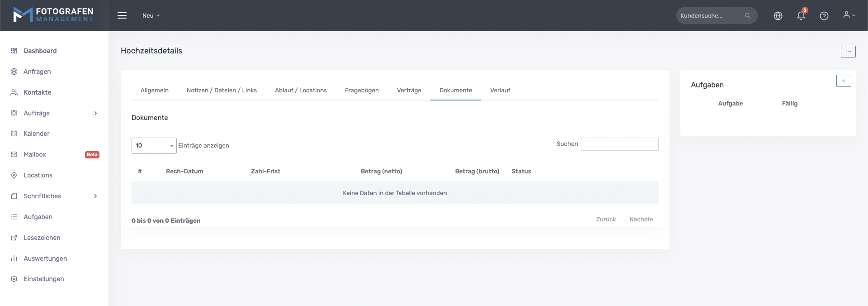The height and width of the screenshot is (306, 868).
Task: Expand the Schriftliches sidebar submenu
Action: 95,196
